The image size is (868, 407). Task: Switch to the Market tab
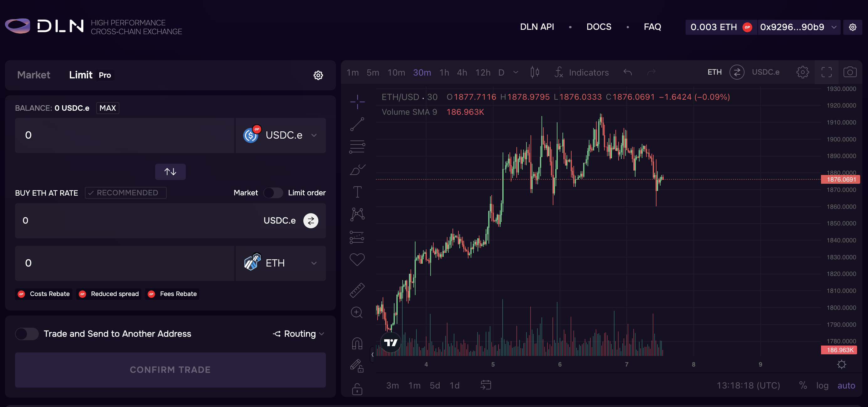click(x=34, y=75)
